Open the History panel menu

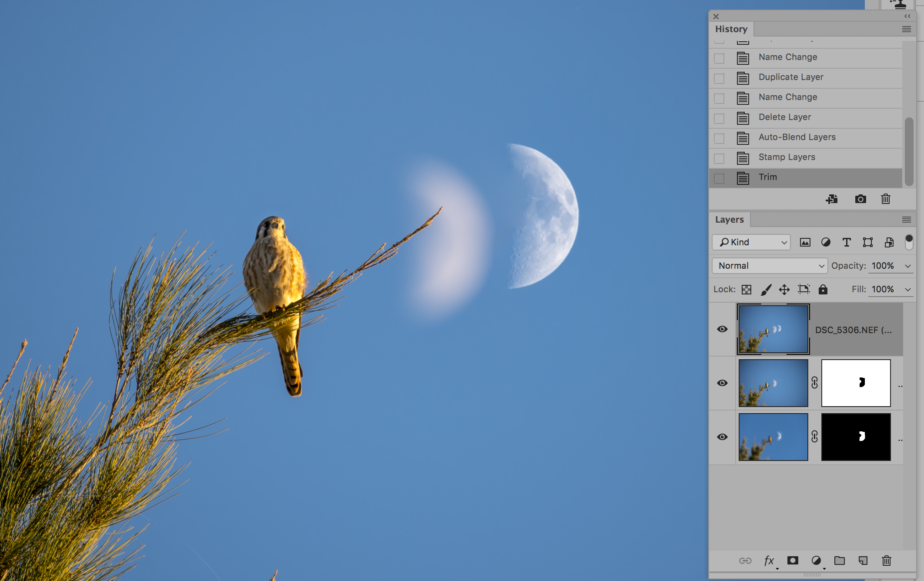coord(906,29)
